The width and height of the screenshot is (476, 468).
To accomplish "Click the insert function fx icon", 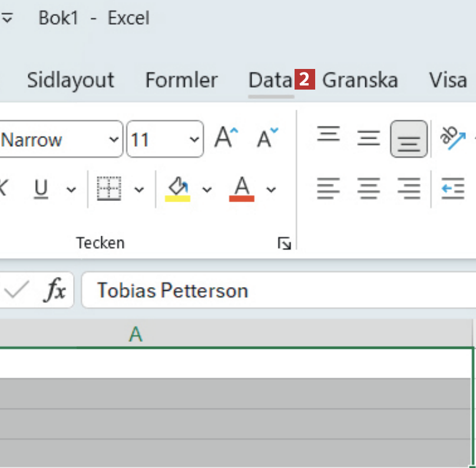I will (x=55, y=290).
